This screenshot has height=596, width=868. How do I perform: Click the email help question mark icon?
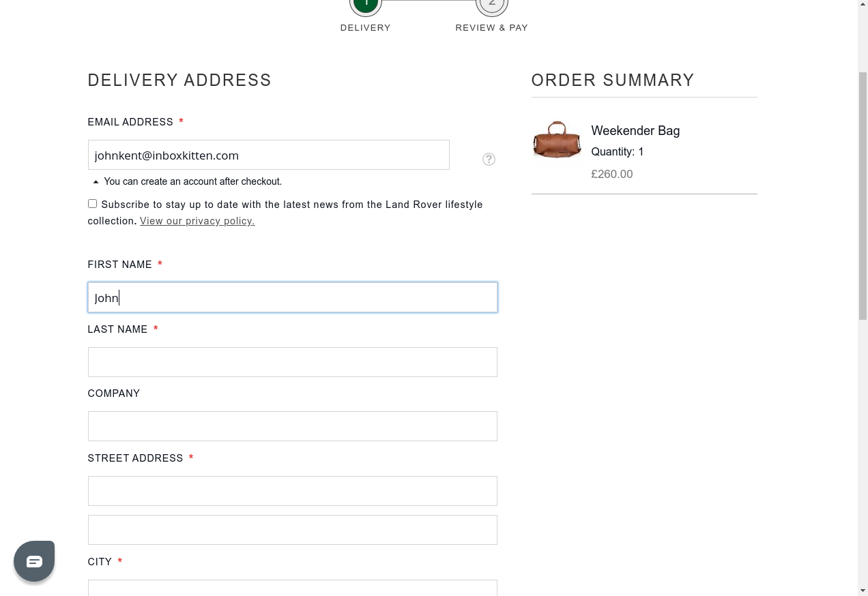(489, 159)
